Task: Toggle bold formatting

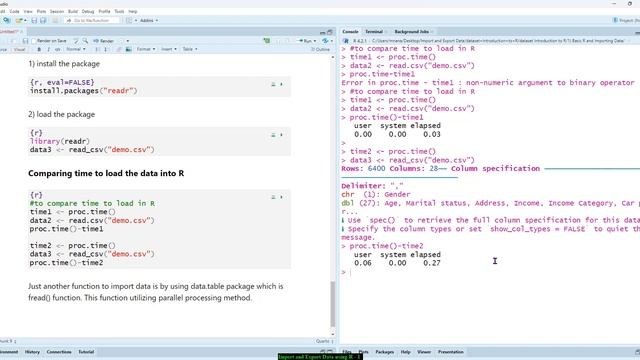Action: coord(39,49)
